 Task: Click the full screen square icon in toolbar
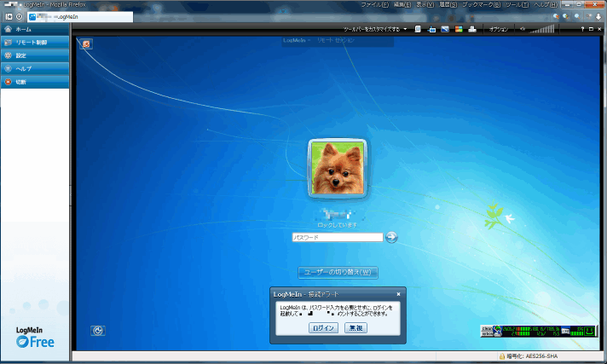click(591, 29)
